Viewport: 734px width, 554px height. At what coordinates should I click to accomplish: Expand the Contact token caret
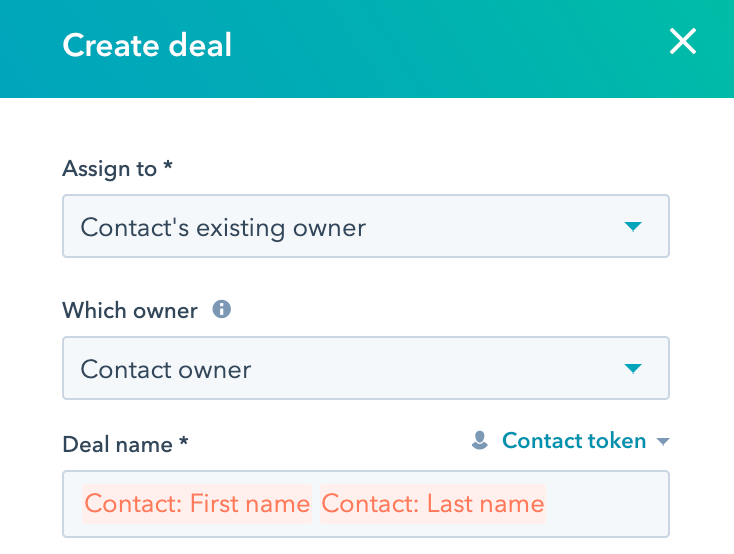(662, 441)
